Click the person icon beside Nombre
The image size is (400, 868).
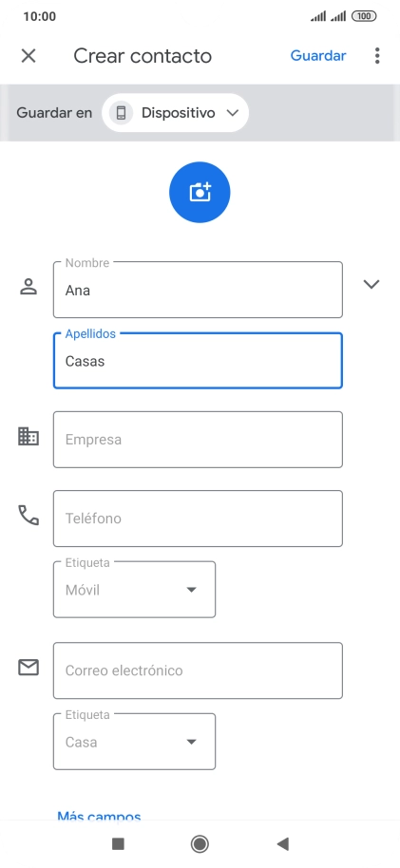tap(29, 287)
